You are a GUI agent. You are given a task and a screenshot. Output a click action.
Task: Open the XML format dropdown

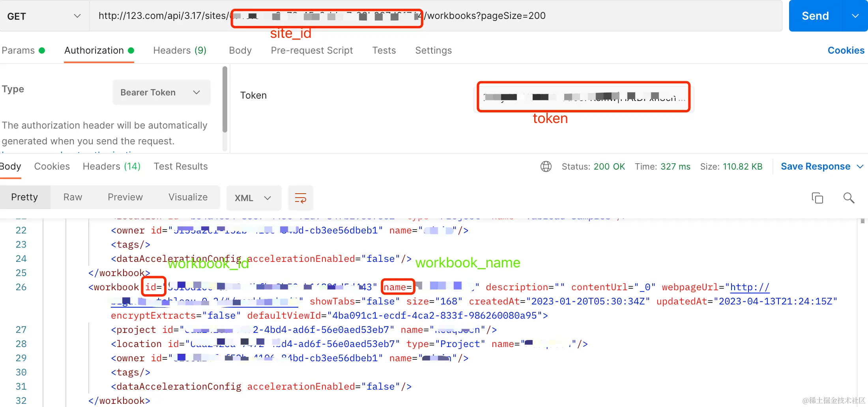coord(254,198)
